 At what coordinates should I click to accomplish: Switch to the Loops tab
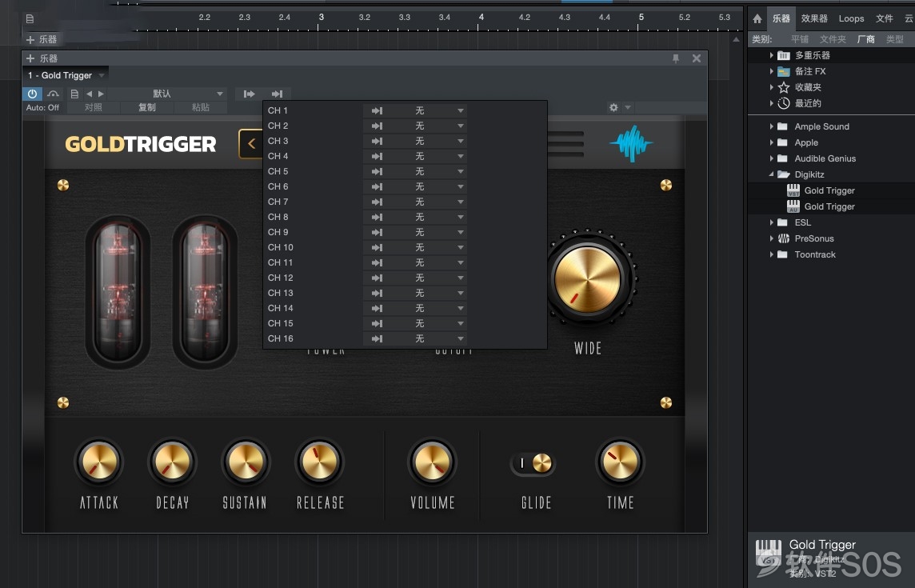coord(851,18)
